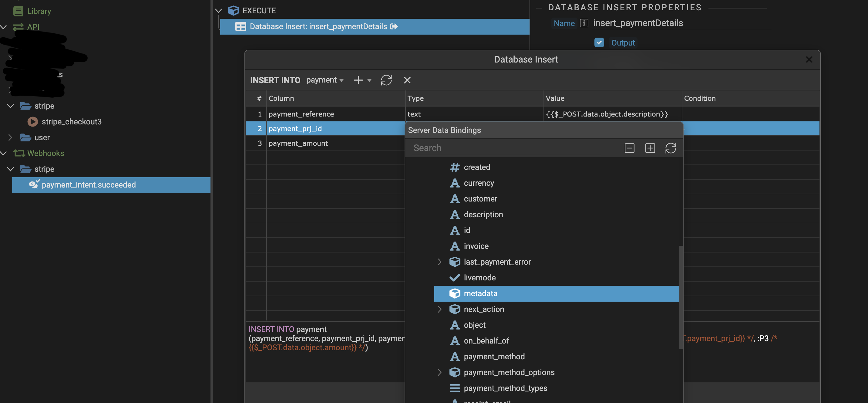Viewport: 868px width, 403px height.
Task: Click the {{$_POST.data.object.description}} value cell
Action: click(612, 114)
